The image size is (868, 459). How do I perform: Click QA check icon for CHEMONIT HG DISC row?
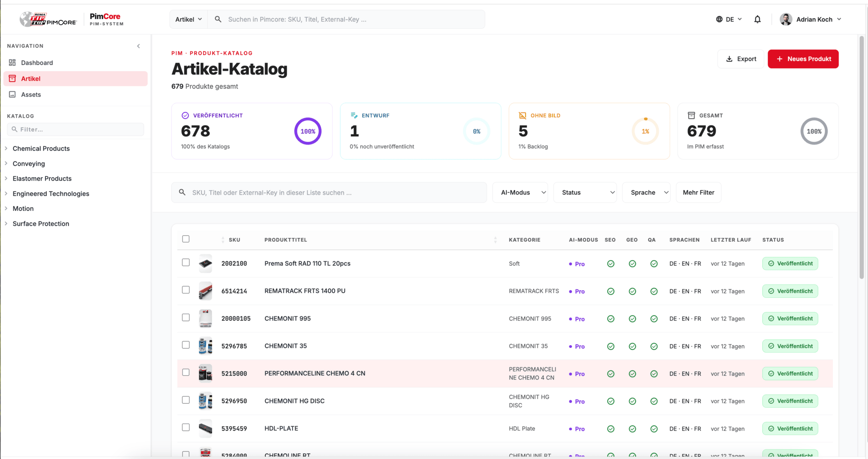point(654,401)
